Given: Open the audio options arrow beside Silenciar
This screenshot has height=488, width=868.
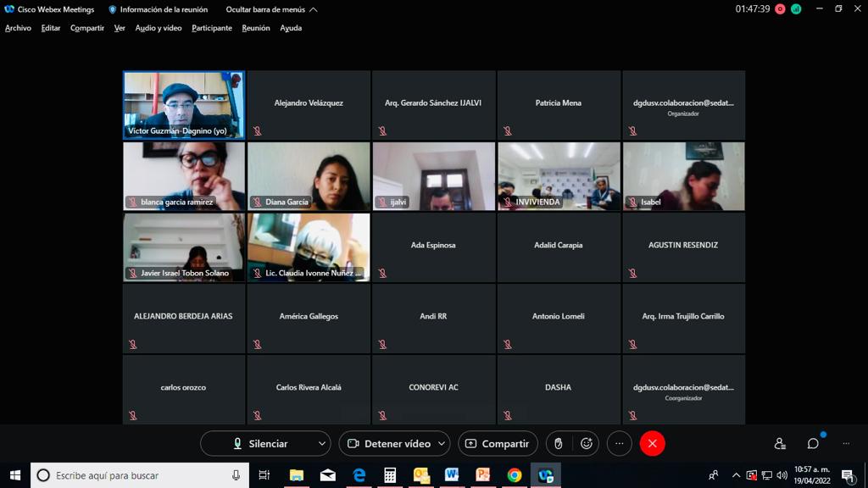Looking at the screenshot, I should point(321,444).
